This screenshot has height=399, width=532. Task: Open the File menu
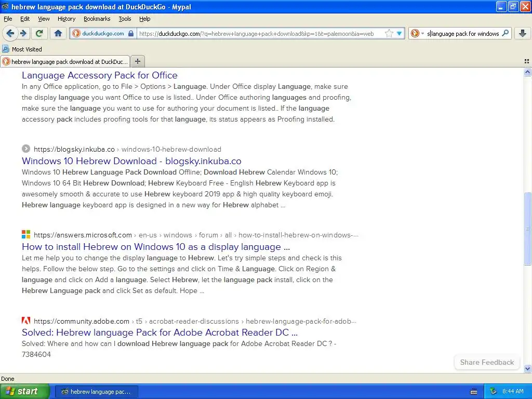point(8,19)
